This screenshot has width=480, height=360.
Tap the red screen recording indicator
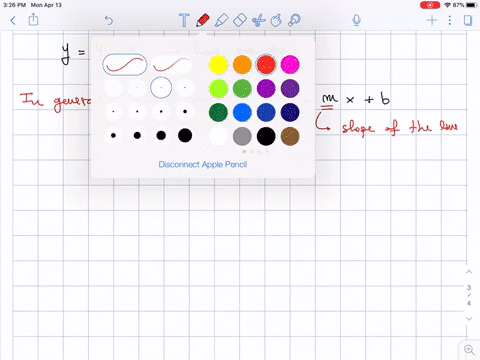[430, 5]
